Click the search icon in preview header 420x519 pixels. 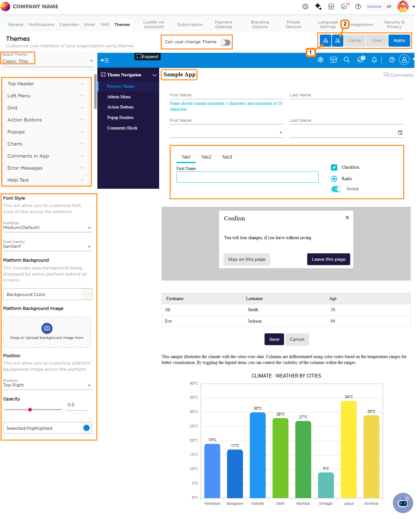coord(347,60)
